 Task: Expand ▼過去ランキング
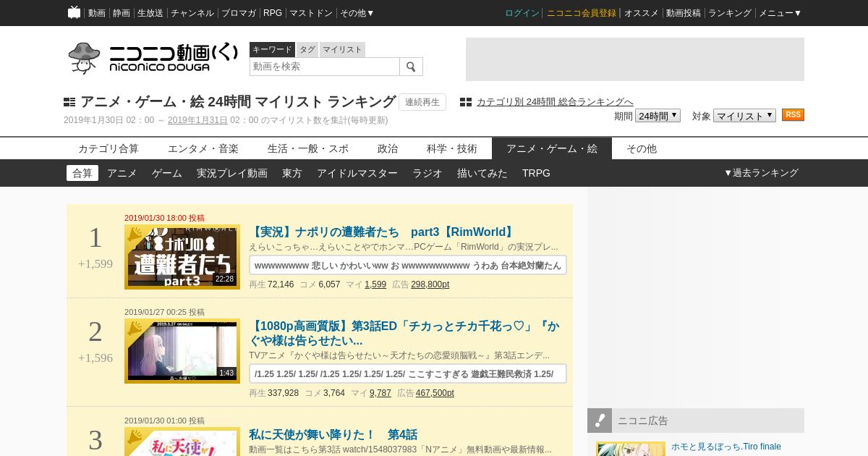pyautogui.click(x=761, y=173)
